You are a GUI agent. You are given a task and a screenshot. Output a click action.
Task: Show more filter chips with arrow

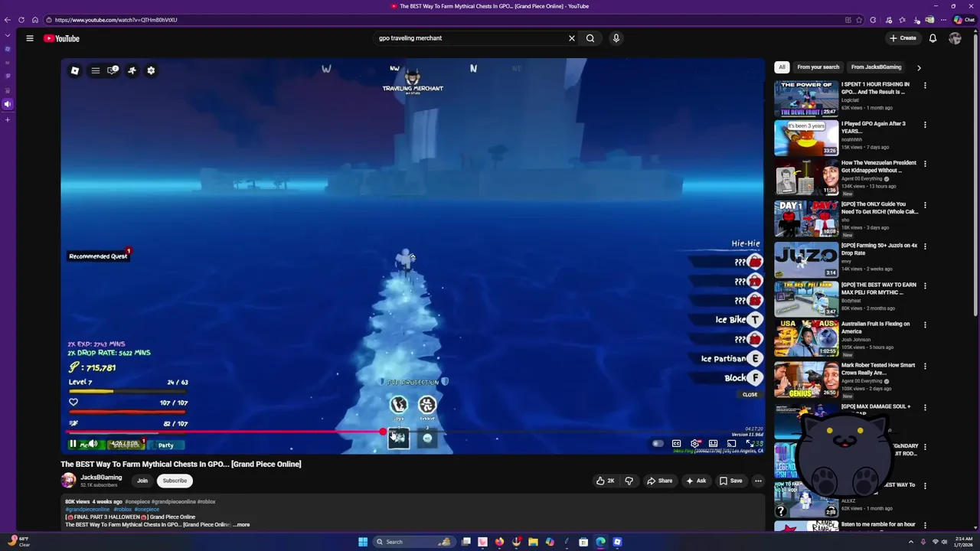click(919, 67)
